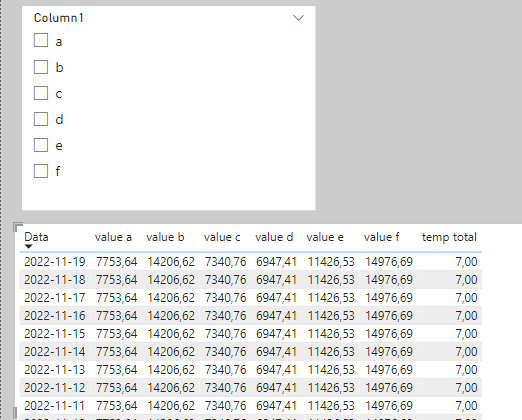Open the Column1 slicer dropdown chevron

[298, 18]
